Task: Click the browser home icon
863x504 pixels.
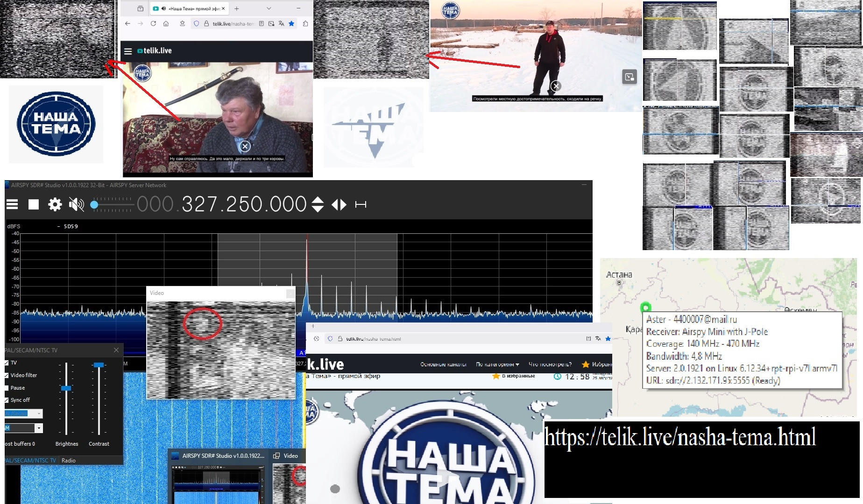Action: (166, 23)
